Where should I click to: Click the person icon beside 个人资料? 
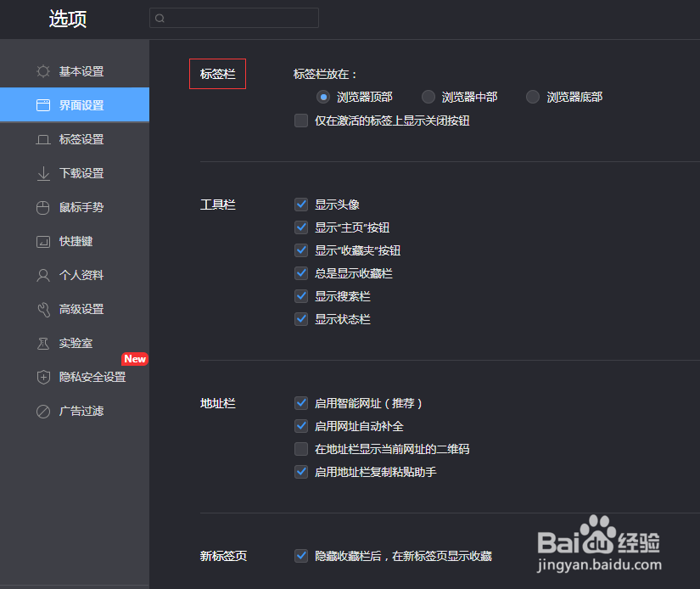[43, 275]
